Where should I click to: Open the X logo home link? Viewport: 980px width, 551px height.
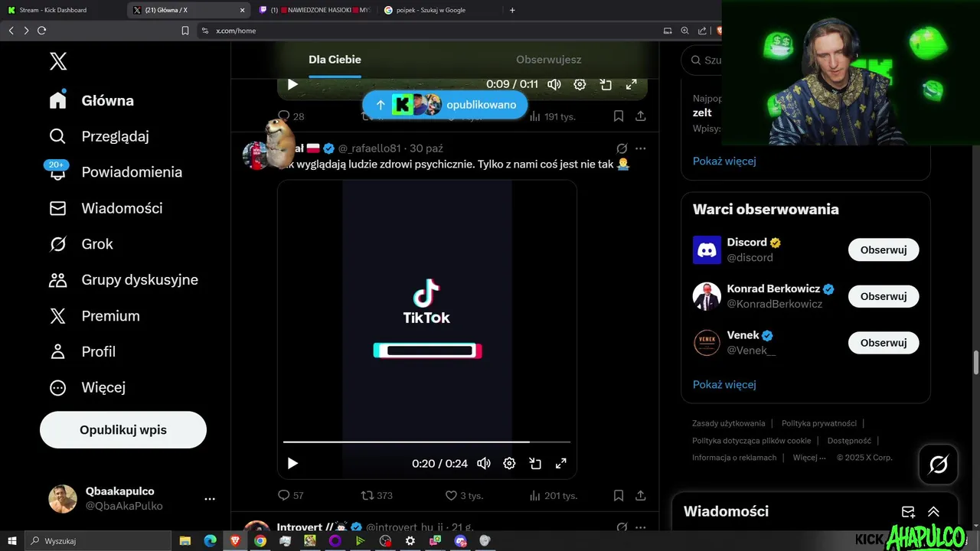click(x=58, y=62)
